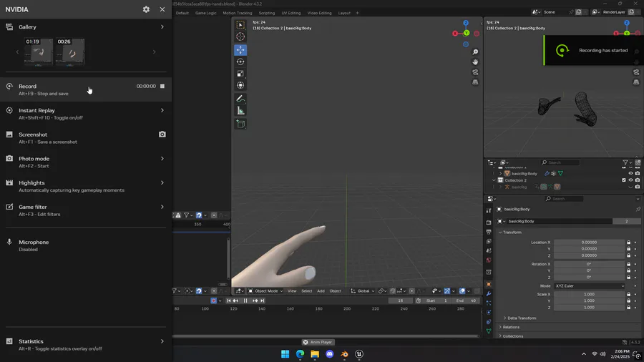
Task: Activate the Transform tool in viewport toolbar
Action: [240, 85]
